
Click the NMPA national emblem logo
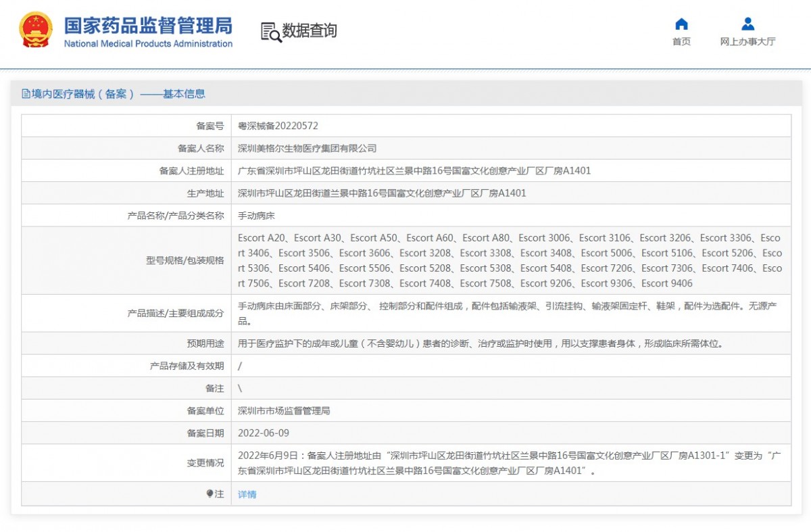click(35, 30)
